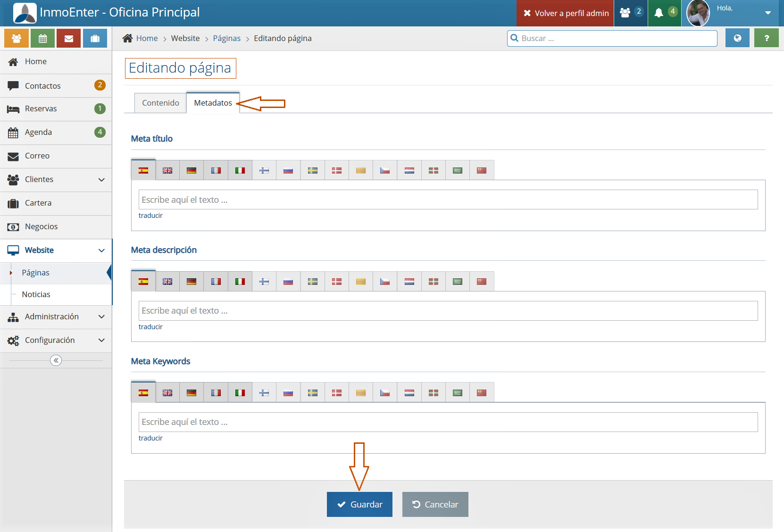Select Arabic flag under Meta Keywords
Screen dimensions: 784x532
(458, 392)
